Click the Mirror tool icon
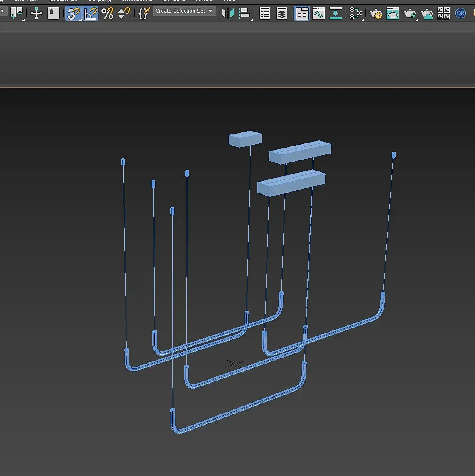 point(228,14)
